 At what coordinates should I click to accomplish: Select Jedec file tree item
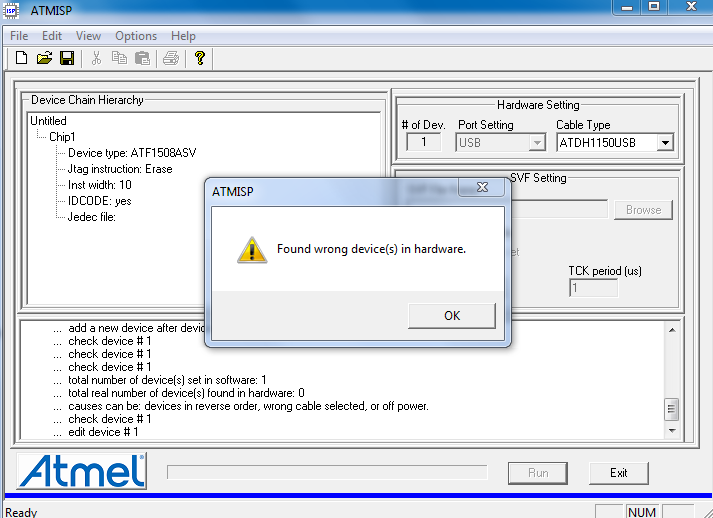(92, 217)
